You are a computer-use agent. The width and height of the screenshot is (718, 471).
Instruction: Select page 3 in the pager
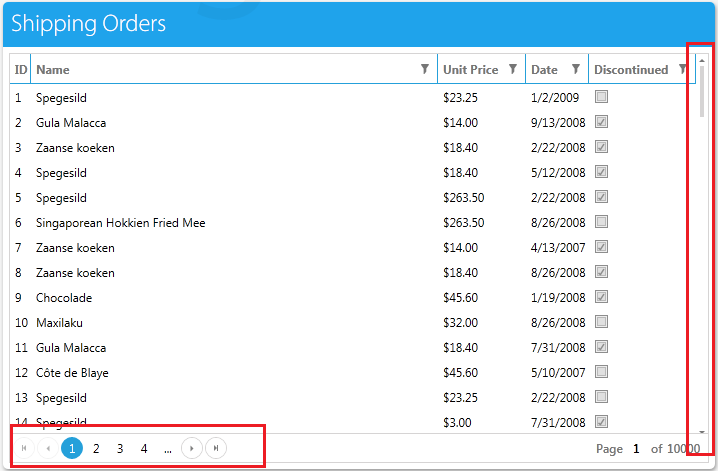(120, 449)
